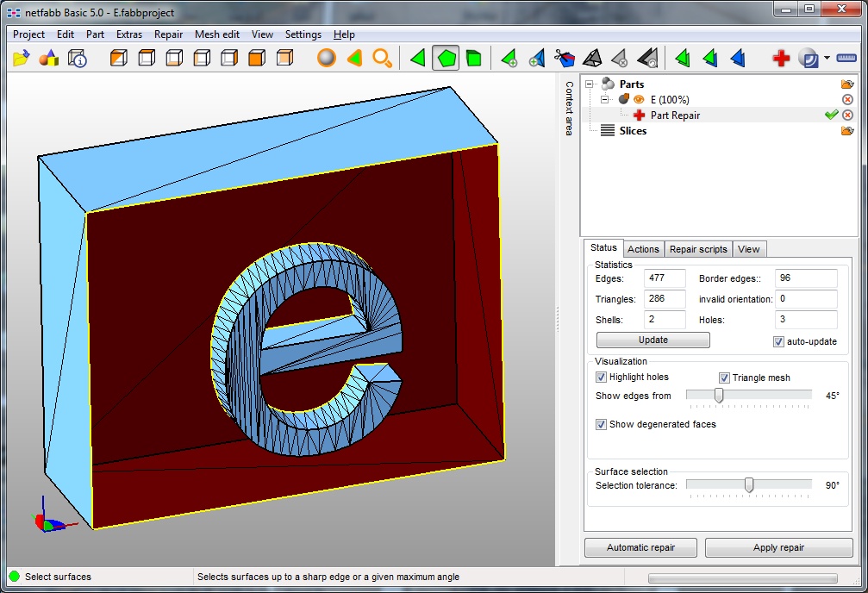The width and height of the screenshot is (868, 593).
Task: Select the left view cube icon
Action: pos(202,58)
